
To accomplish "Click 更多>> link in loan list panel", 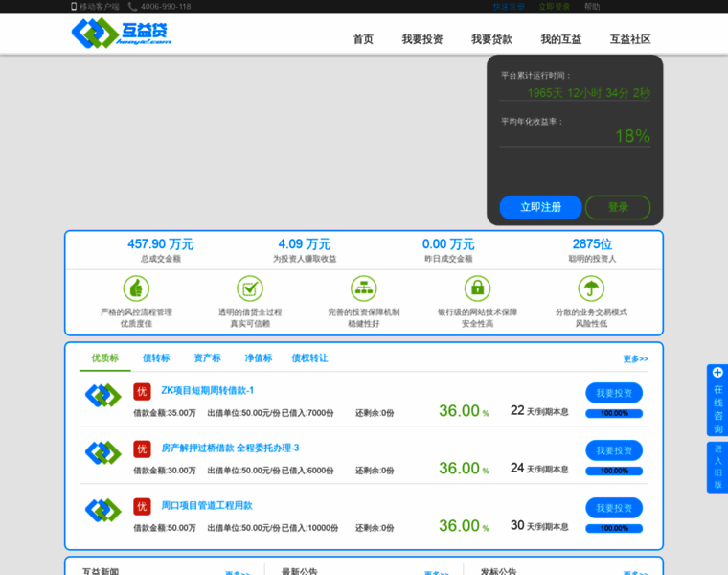I will (x=636, y=358).
